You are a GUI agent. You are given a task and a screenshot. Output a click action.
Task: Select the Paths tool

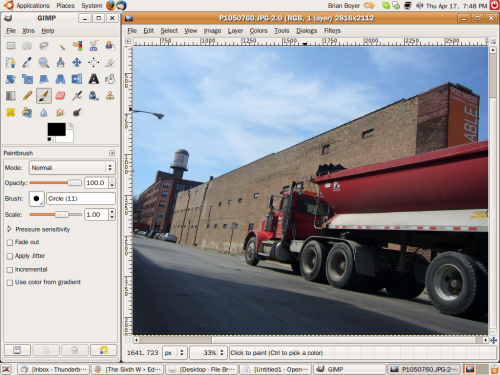[11, 62]
